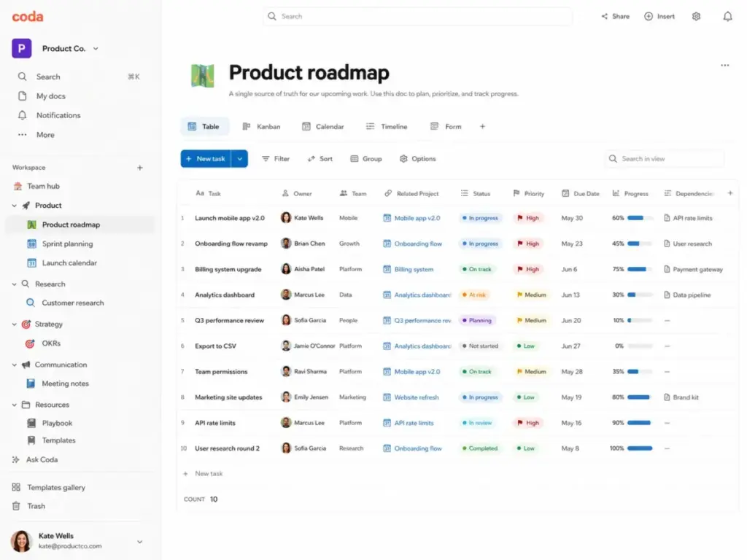Click the Insert button
Image resolution: width=747 pixels, height=560 pixels.
tap(659, 16)
